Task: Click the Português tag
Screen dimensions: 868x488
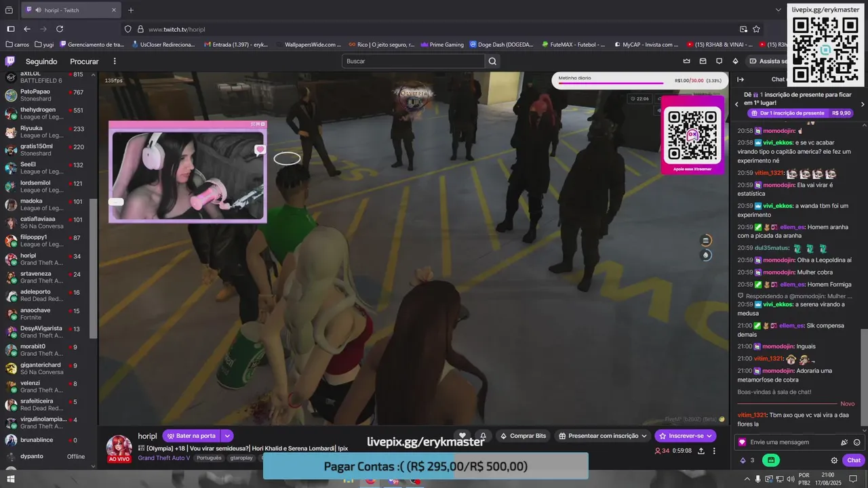Action: click(209, 458)
